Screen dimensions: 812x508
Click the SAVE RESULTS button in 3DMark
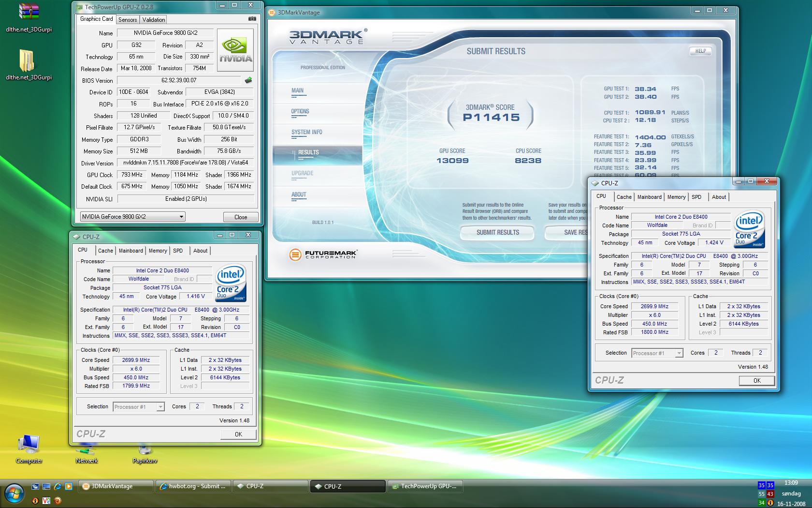coord(566,233)
